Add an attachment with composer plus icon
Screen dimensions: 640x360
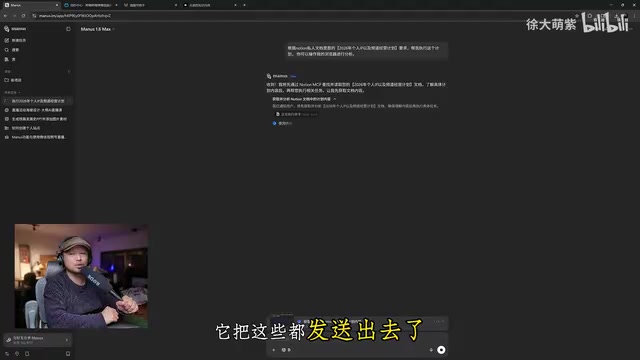tap(273, 350)
